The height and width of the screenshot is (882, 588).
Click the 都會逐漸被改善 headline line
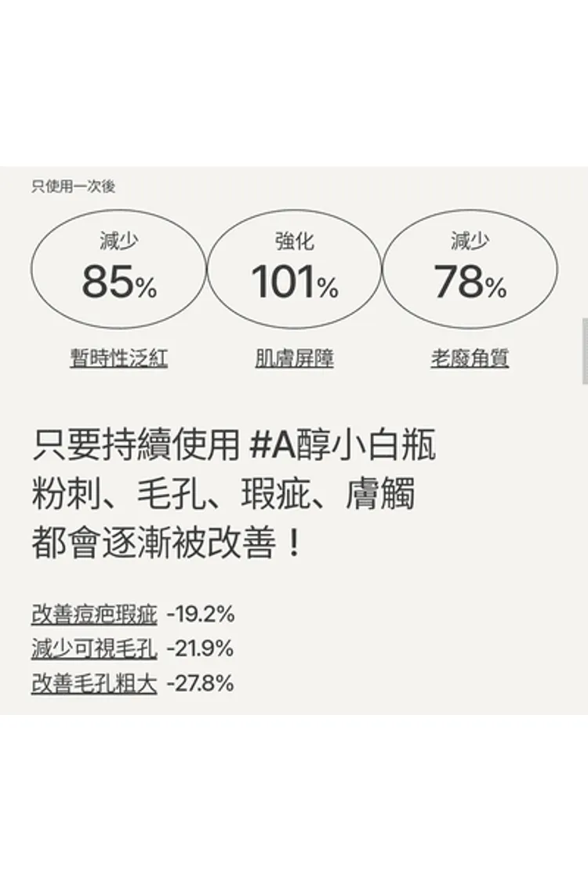pyautogui.click(x=168, y=544)
